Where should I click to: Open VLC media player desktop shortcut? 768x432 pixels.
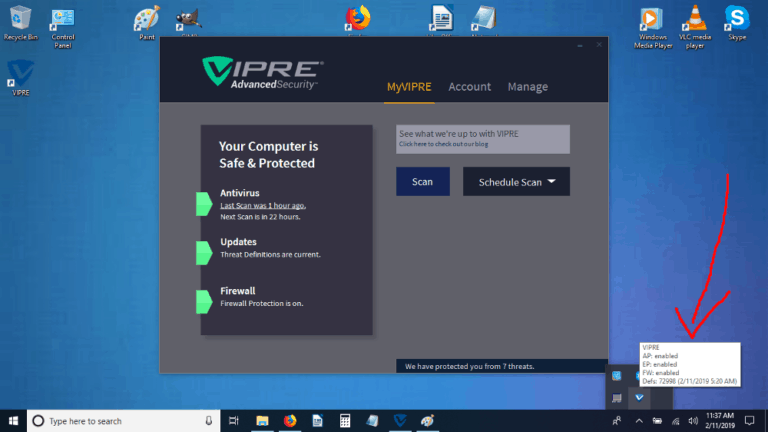point(695,27)
